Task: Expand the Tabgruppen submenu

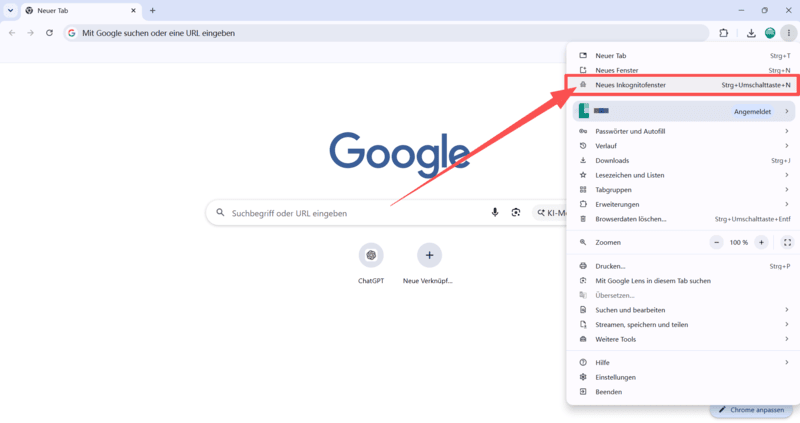Action: point(684,190)
